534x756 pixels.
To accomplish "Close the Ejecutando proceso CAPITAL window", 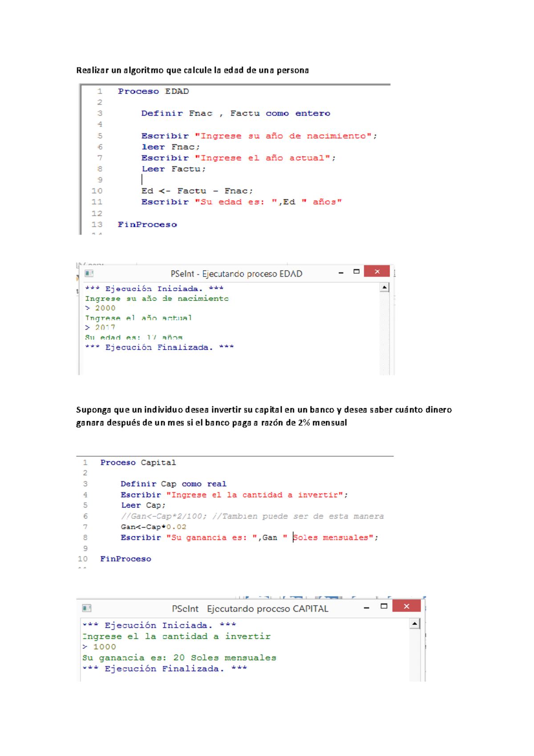I will [x=406, y=606].
